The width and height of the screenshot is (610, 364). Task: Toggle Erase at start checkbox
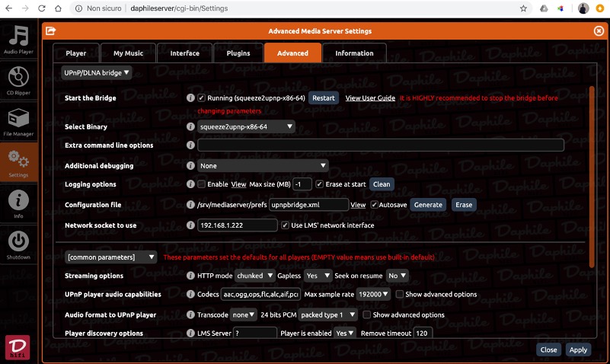coord(319,184)
